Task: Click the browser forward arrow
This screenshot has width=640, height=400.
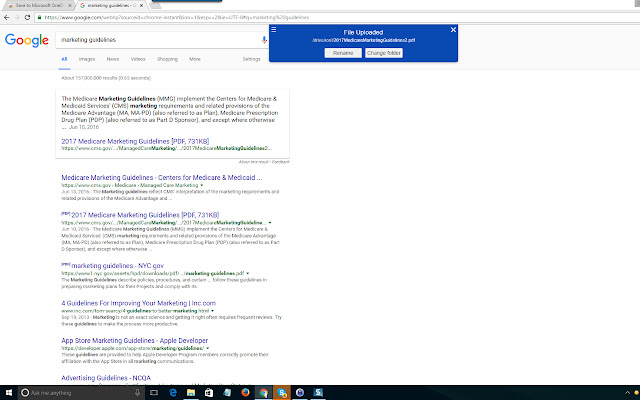Action: (x=17, y=17)
